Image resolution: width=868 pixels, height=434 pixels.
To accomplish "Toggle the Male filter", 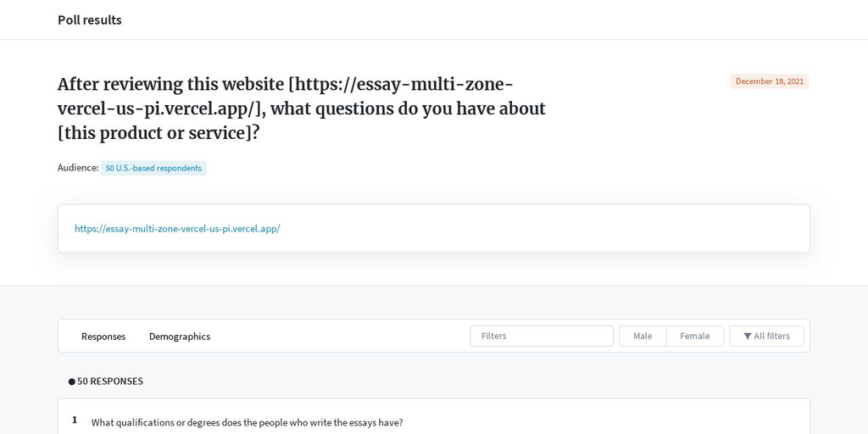I will 643,336.
